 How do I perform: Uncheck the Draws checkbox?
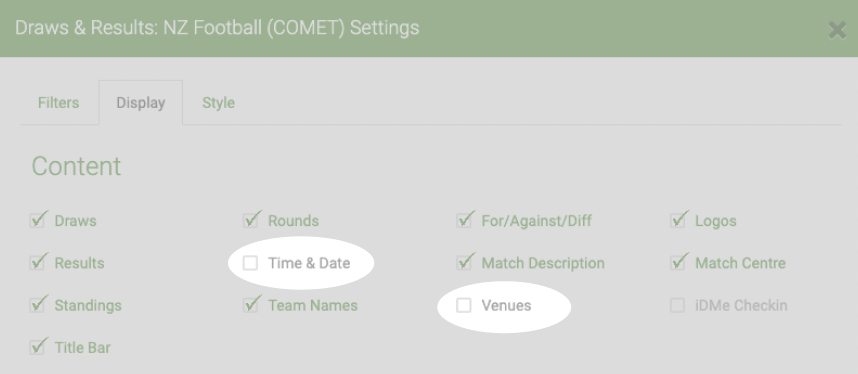37,221
